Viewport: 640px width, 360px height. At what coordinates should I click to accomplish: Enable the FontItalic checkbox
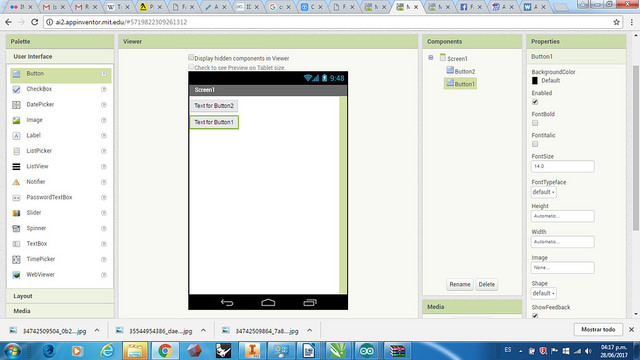535,144
